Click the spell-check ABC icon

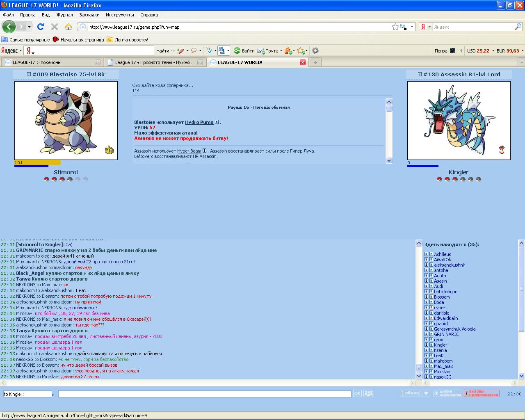(209, 50)
